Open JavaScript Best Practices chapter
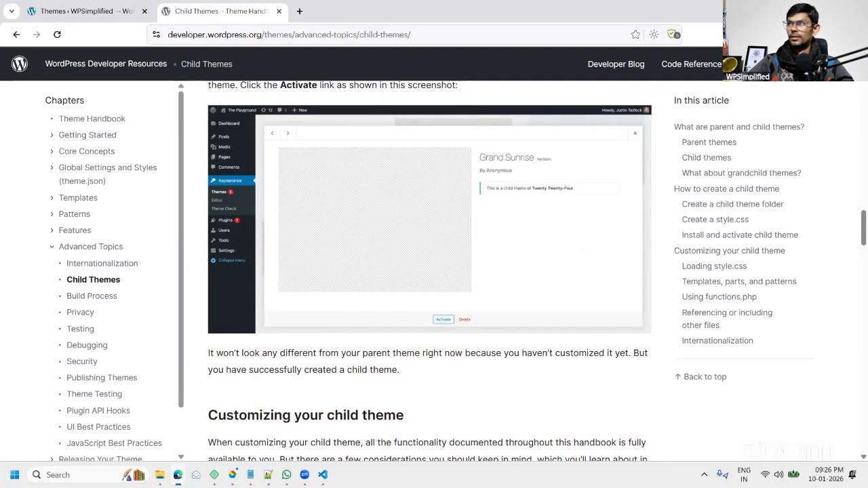The height and width of the screenshot is (488, 868). click(114, 443)
